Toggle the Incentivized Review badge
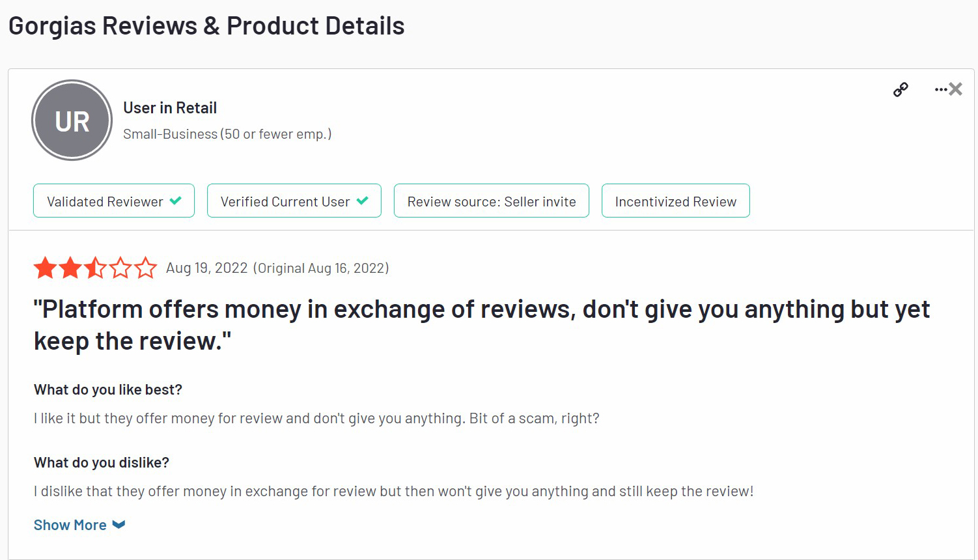 [675, 201]
